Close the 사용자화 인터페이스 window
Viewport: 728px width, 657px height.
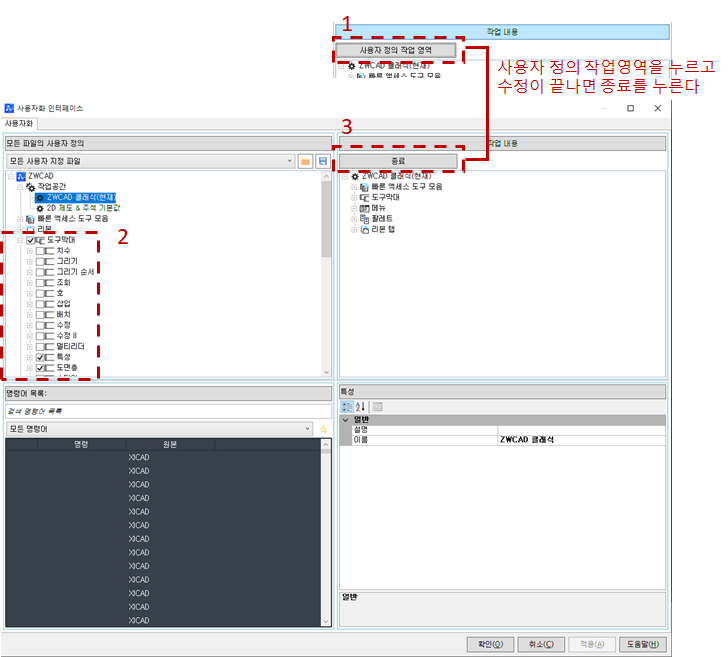click(657, 108)
